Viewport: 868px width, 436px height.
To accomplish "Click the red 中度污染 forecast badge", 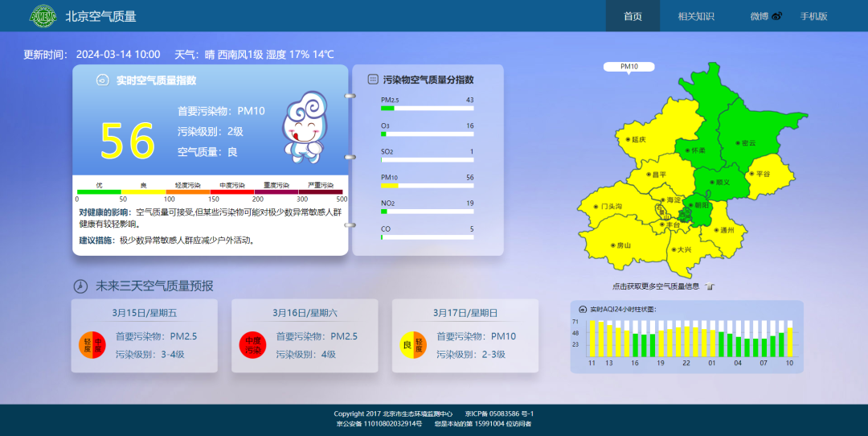I will point(252,345).
